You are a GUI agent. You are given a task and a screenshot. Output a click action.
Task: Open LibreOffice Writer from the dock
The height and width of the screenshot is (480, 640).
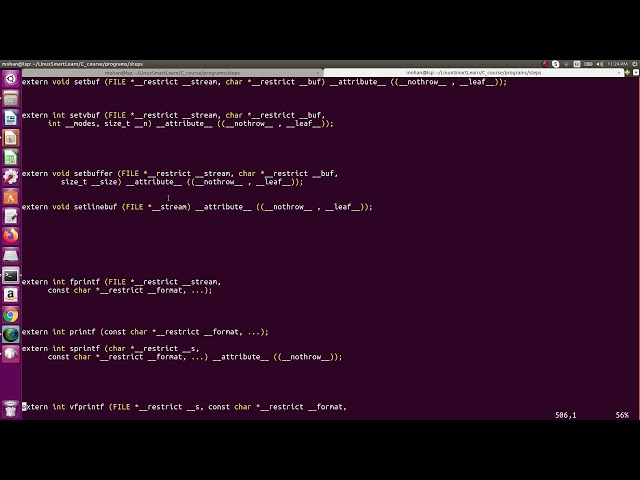tap(11, 118)
